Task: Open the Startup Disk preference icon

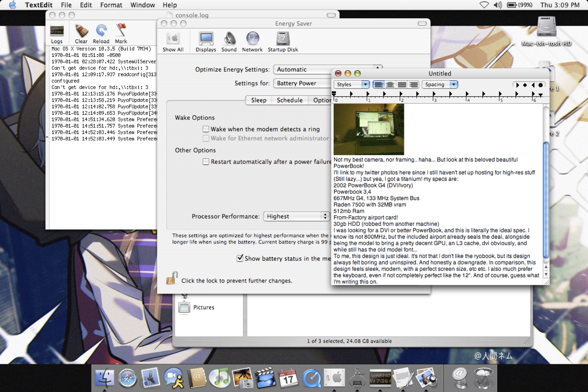Action: (x=283, y=39)
